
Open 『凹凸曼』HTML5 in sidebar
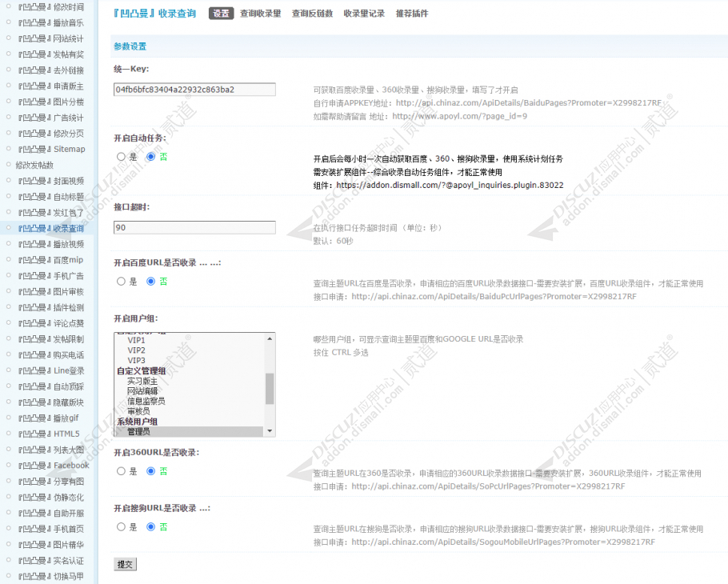(49, 434)
